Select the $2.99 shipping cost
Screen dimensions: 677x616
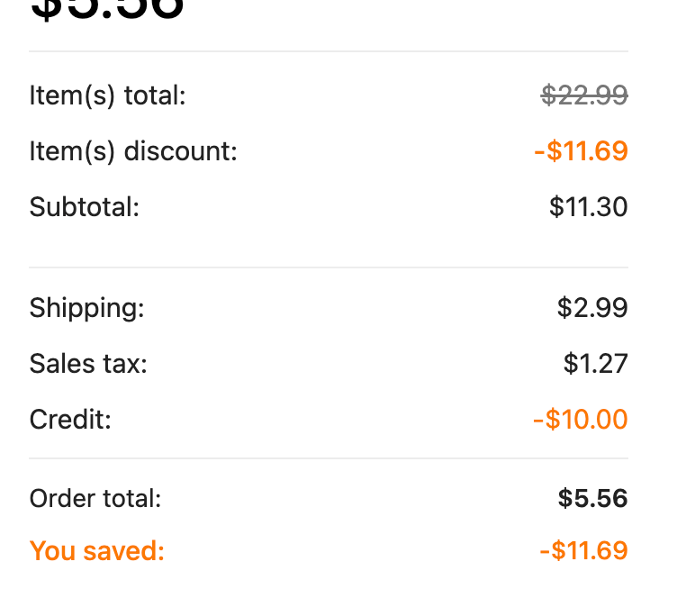coord(592,308)
